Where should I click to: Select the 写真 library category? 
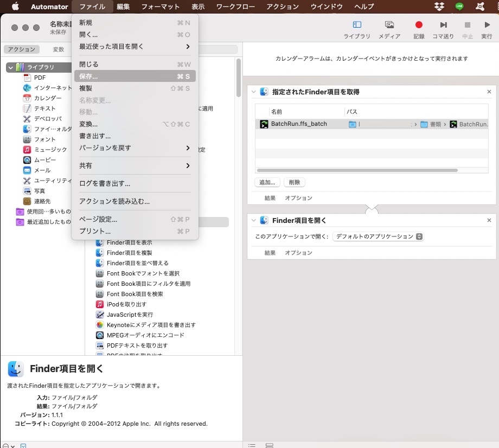(x=34, y=190)
